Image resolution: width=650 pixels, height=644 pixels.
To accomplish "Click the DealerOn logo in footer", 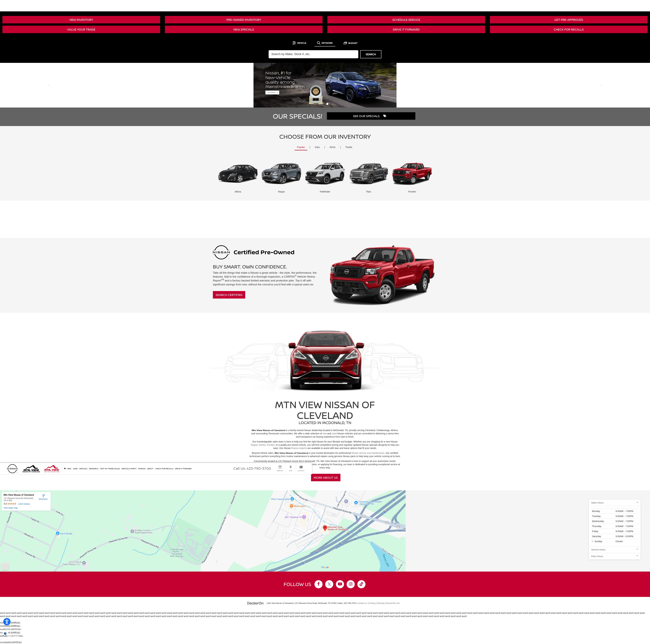I will [x=255, y=603].
